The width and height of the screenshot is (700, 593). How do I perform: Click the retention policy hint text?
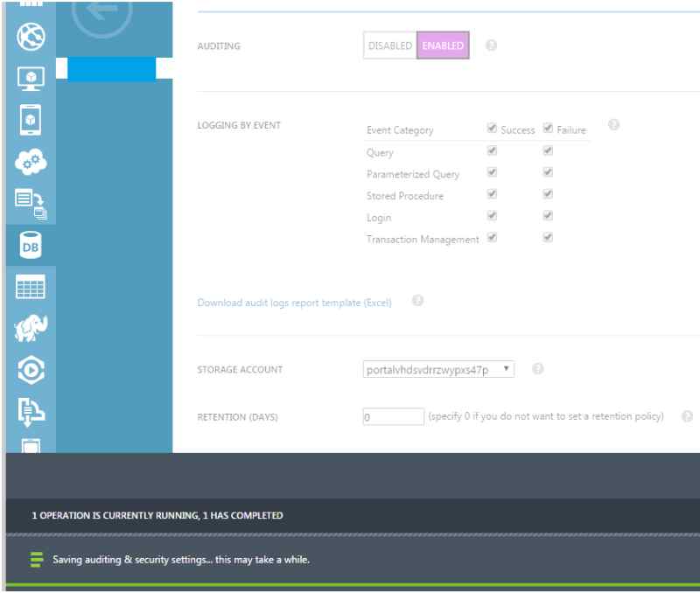[x=545, y=416]
